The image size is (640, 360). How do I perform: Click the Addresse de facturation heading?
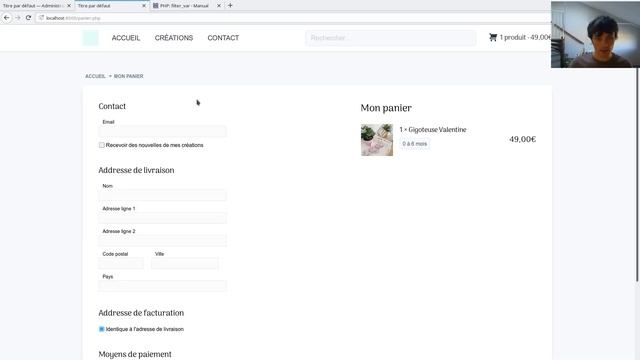tap(141, 313)
